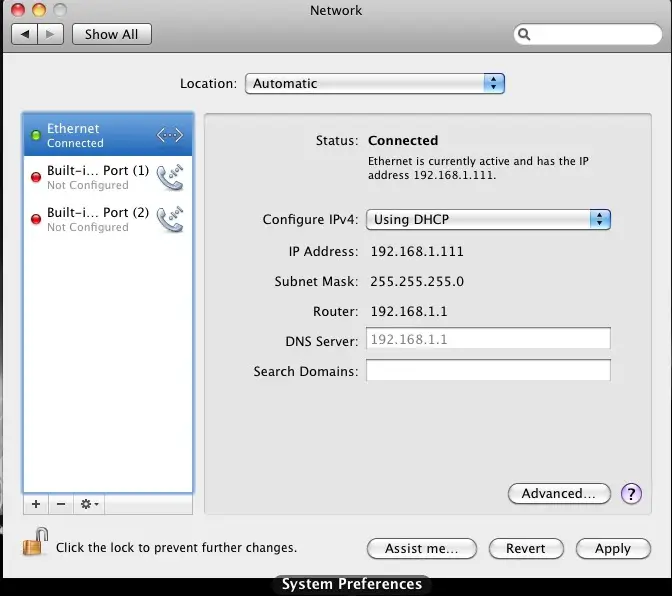This screenshot has height=596, width=672.
Task: Click the forward navigation arrow
Action: point(51,34)
